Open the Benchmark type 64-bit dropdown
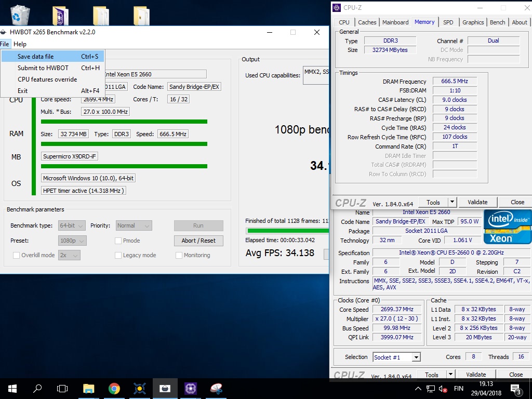The image size is (532, 399). [x=71, y=225]
